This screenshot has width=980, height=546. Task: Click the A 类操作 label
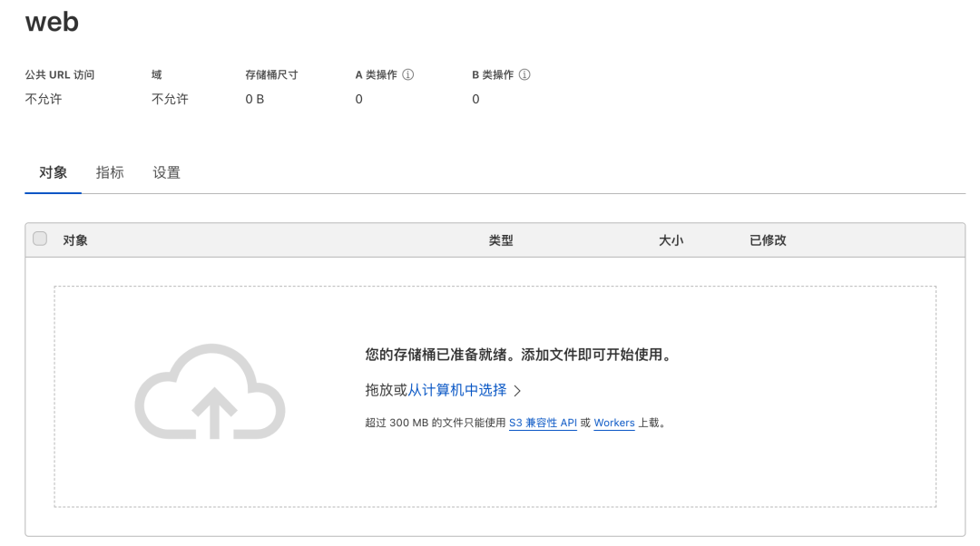click(377, 75)
